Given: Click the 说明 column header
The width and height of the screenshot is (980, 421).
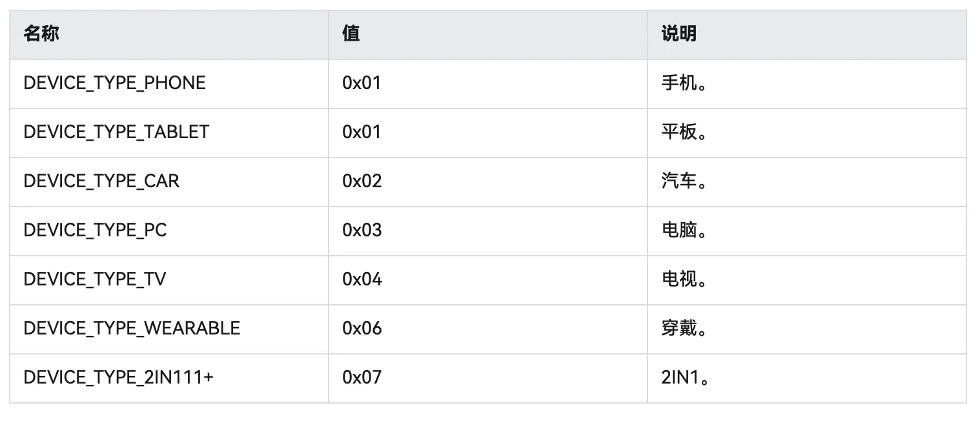Looking at the screenshot, I should point(679,34).
